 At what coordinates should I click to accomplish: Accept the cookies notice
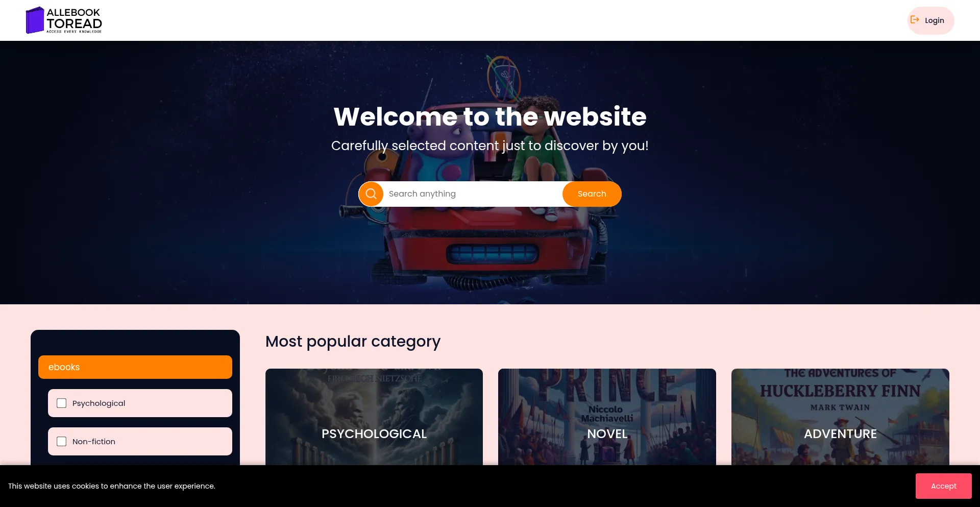pyautogui.click(x=943, y=486)
